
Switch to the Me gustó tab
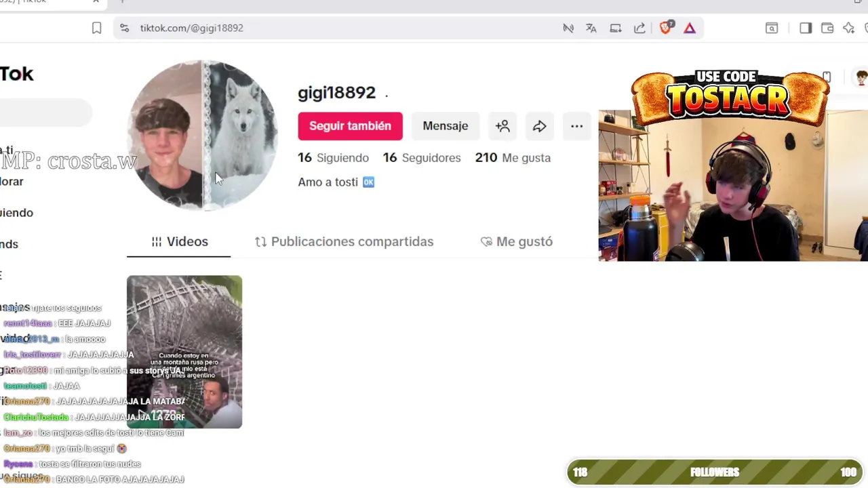pyautogui.click(x=517, y=242)
